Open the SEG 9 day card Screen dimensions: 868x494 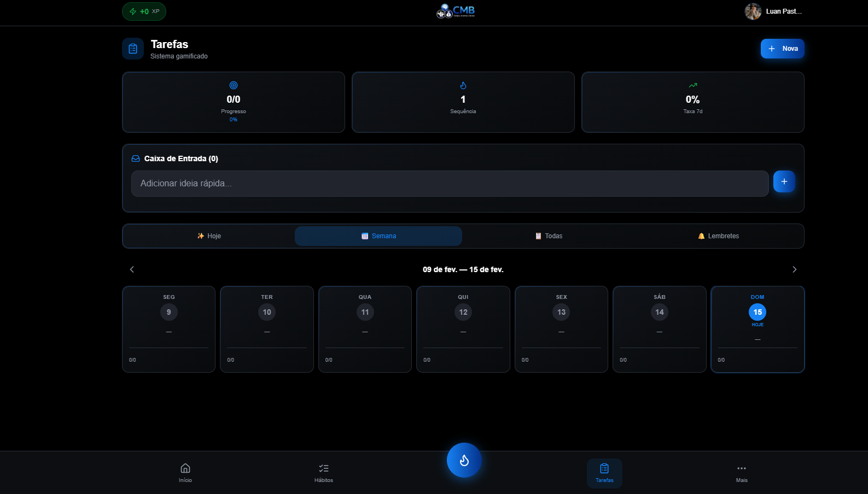click(168, 329)
